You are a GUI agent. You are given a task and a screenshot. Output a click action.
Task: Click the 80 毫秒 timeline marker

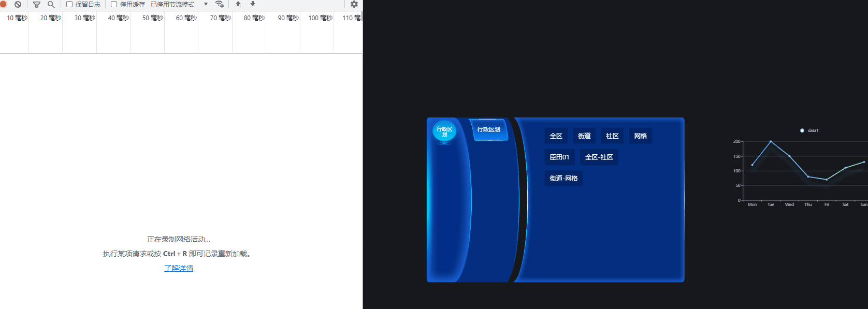pyautogui.click(x=254, y=18)
